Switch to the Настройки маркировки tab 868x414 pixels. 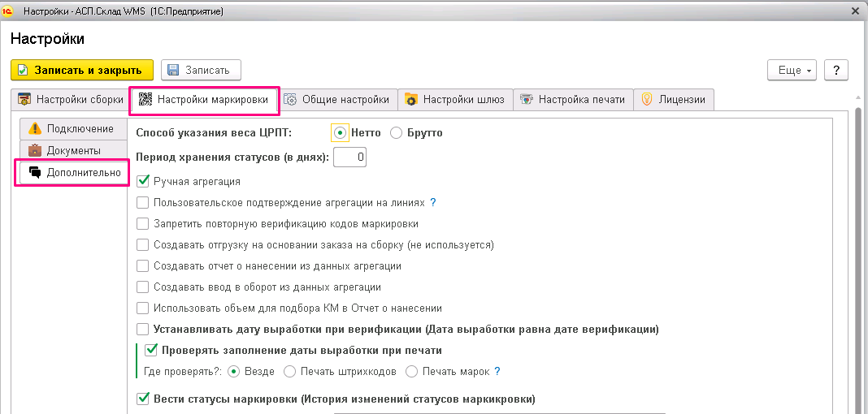coord(205,100)
